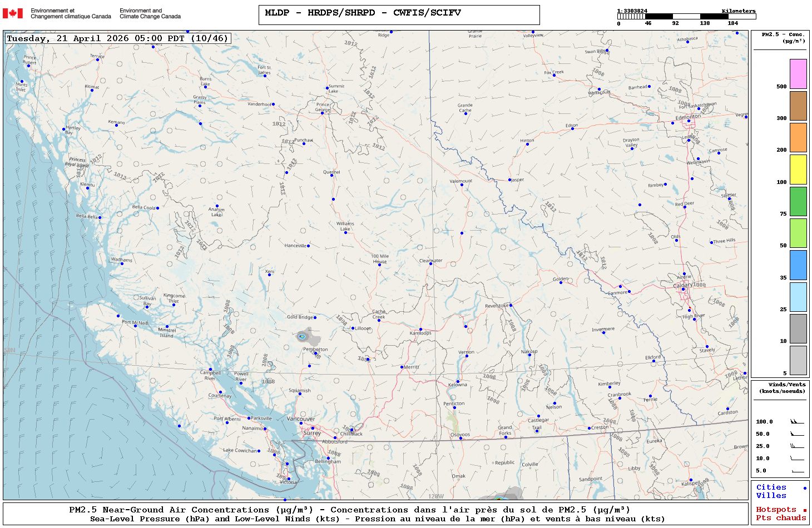This screenshot has width=812, height=528.
Task: Click the Calgary city label on map
Action: pyautogui.click(x=682, y=286)
